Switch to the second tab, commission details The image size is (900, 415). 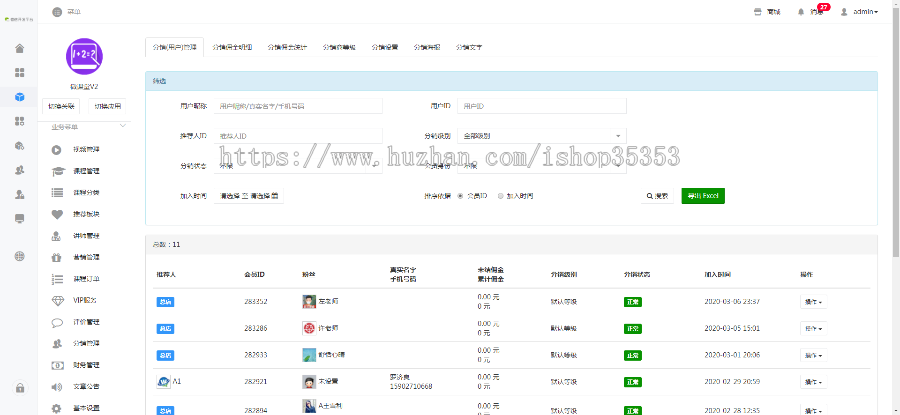click(x=232, y=48)
